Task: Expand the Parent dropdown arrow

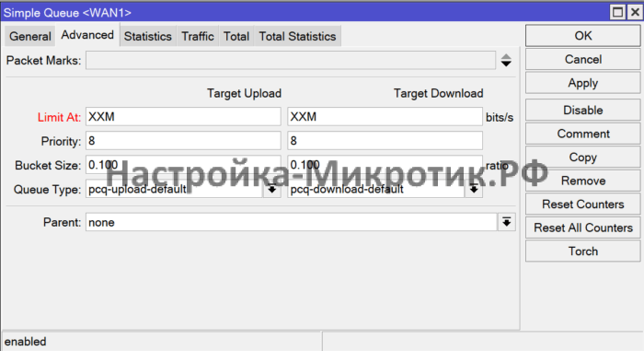Action: pyautogui.click(x=507, y=222)
